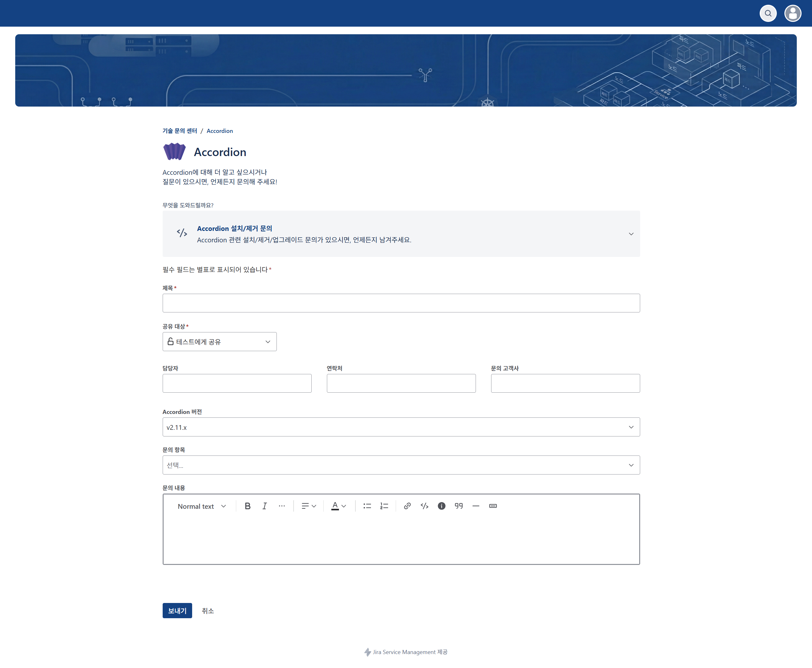Open the search icon in header

pyautogui.click(x=768, y=13)
